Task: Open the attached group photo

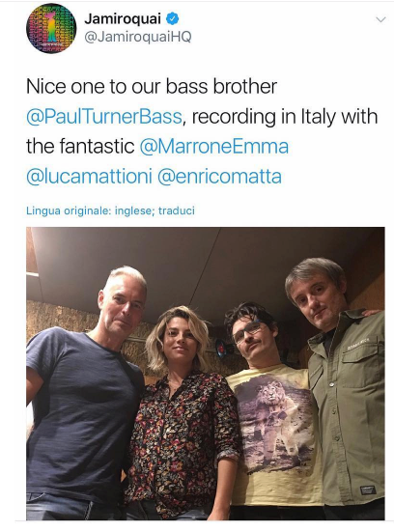Action: pos(206,374)
